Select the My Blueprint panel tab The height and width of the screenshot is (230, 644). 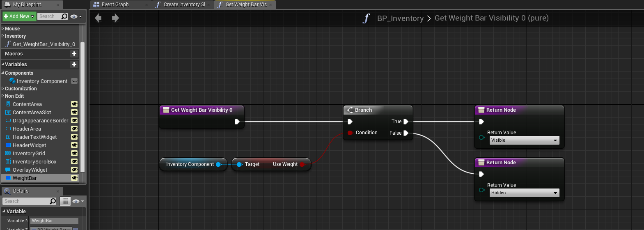pyautogui.click(x=31, y=5)
